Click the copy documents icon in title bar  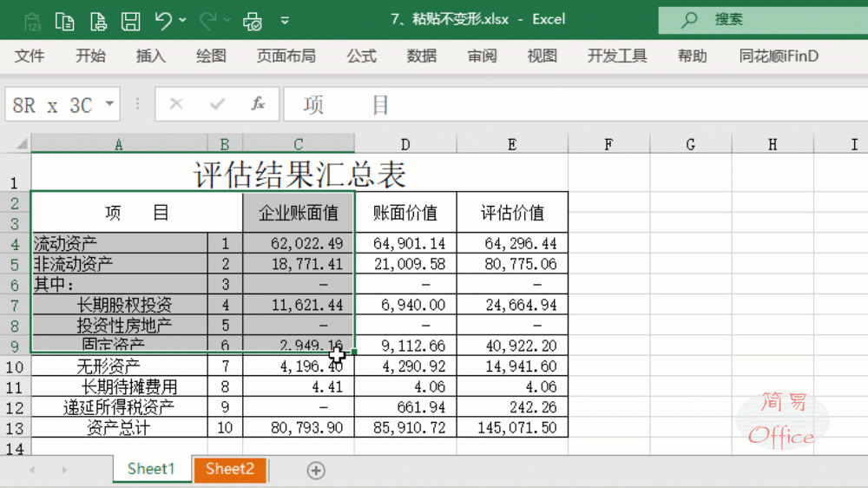click(65, 21)
